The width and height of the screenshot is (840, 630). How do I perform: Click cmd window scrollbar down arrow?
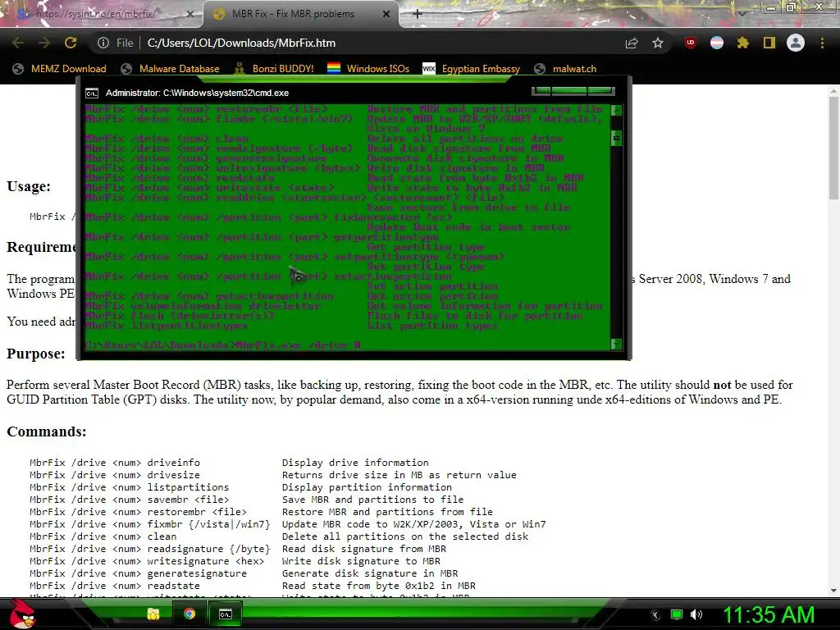(617, 345)
